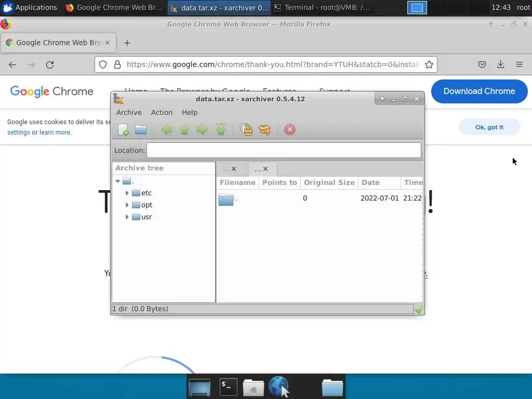Expand the opt folder in Archive tree
The image size is (532, 399).
click(x=127, y=205)
